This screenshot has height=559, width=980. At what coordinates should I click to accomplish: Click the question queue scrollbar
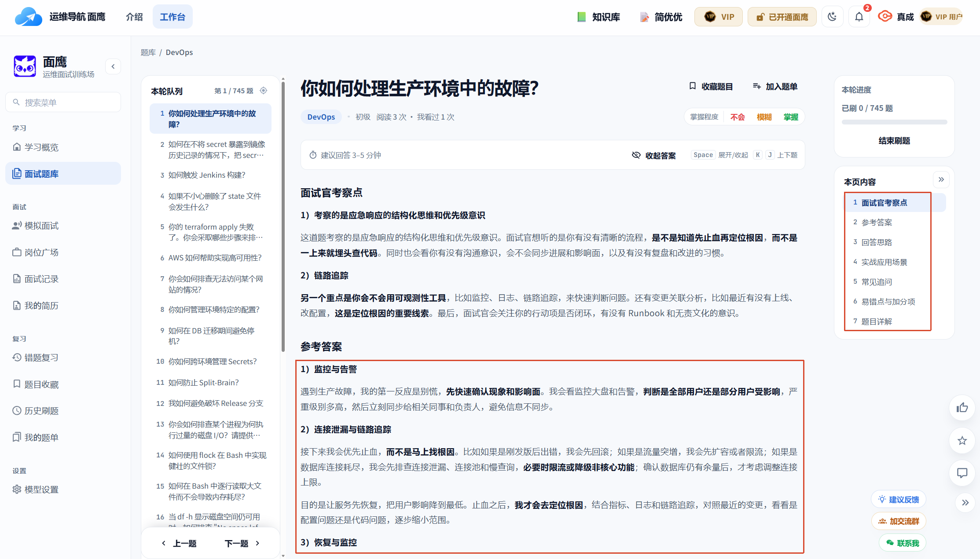(283, 216)
